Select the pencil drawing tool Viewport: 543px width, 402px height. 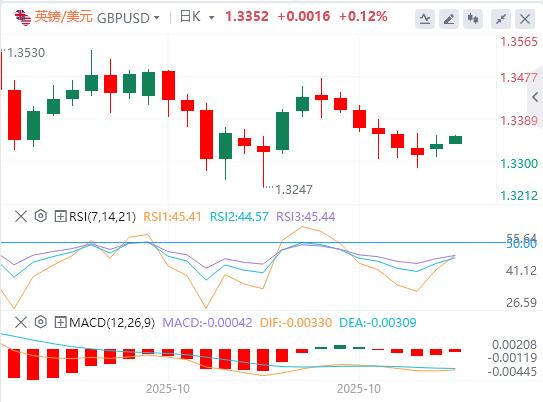(x=449, y=19)
